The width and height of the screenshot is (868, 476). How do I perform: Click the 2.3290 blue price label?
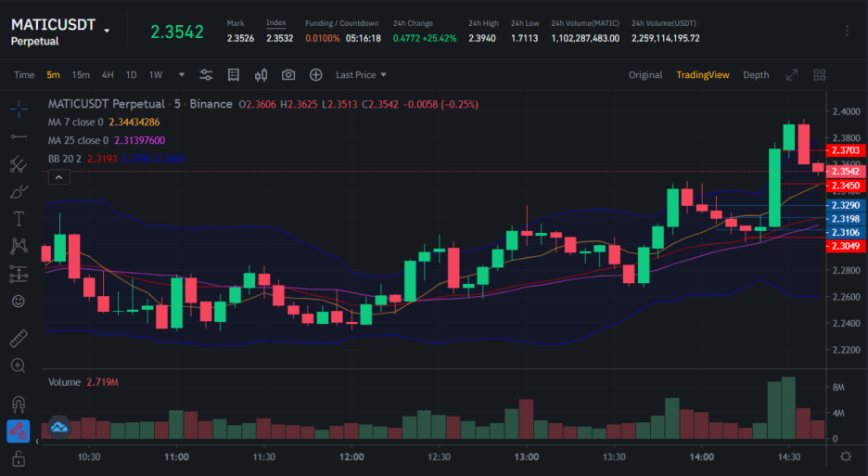coord(846,205)
